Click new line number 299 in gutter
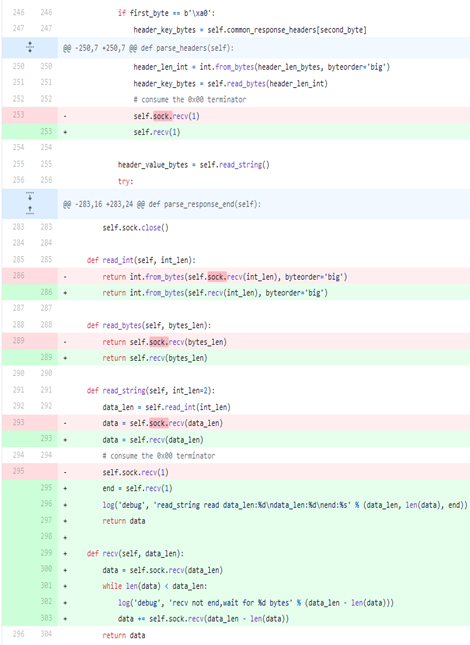The width and height of the screenshot is (470, 645). (46, 553)
